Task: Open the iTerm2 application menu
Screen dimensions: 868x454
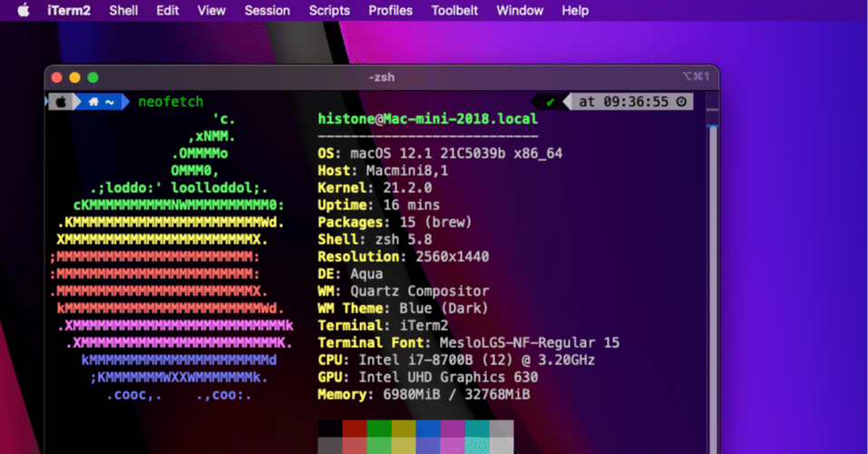Action: pos(69,11)
